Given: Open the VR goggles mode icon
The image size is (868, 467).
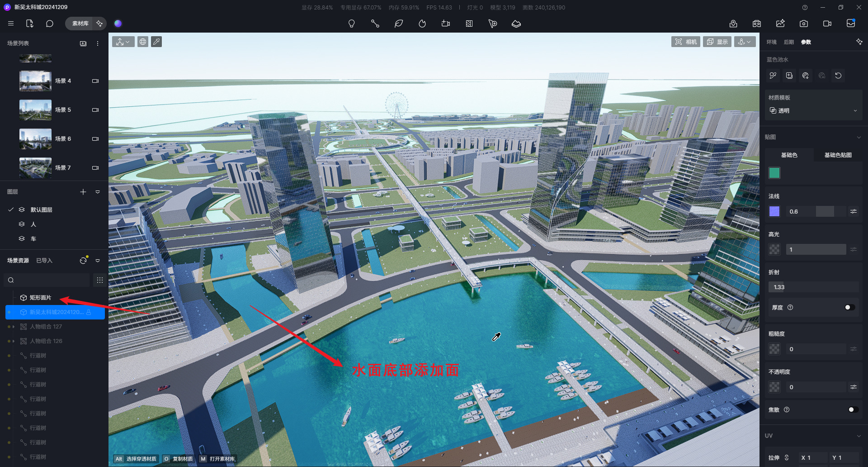Looking at the screenshot, I should [x=757, y=24].
